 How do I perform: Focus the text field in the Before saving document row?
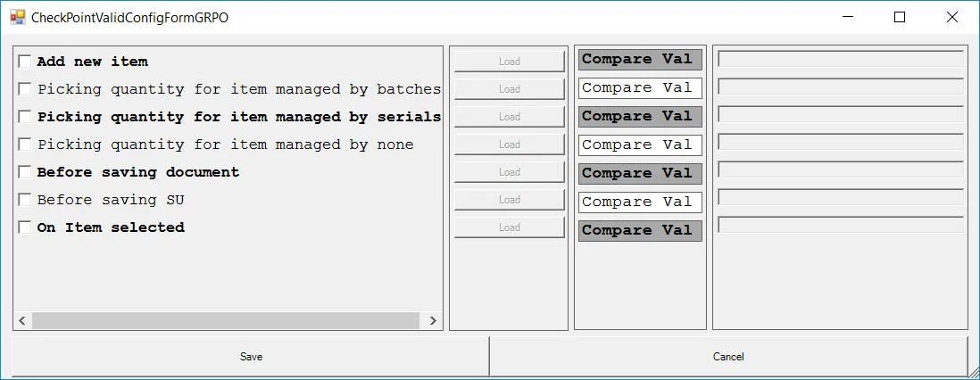tap(840, 169)
